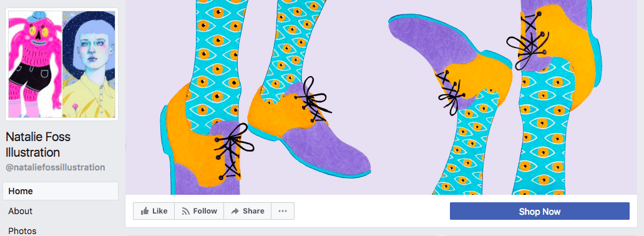This screenshot has width=644, height=236.
Task: Click the blue Shop Now button
Action: (x=540, y=211)
